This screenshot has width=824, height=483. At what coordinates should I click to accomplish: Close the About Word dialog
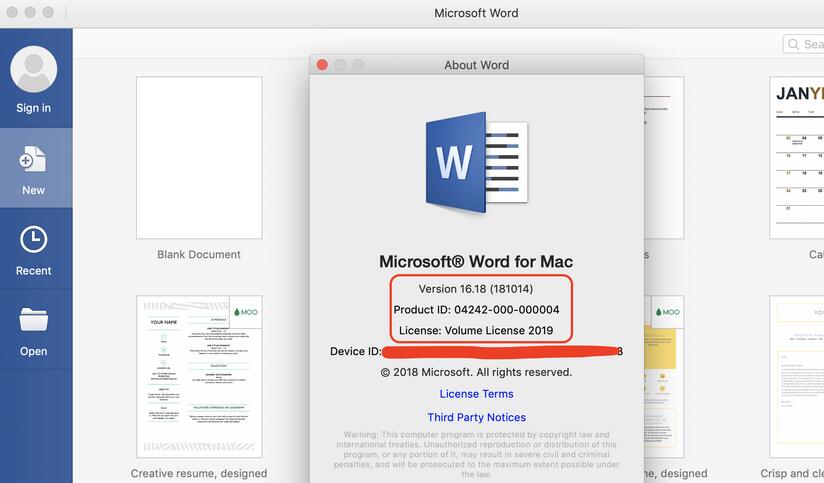click(x=322, y=65)
